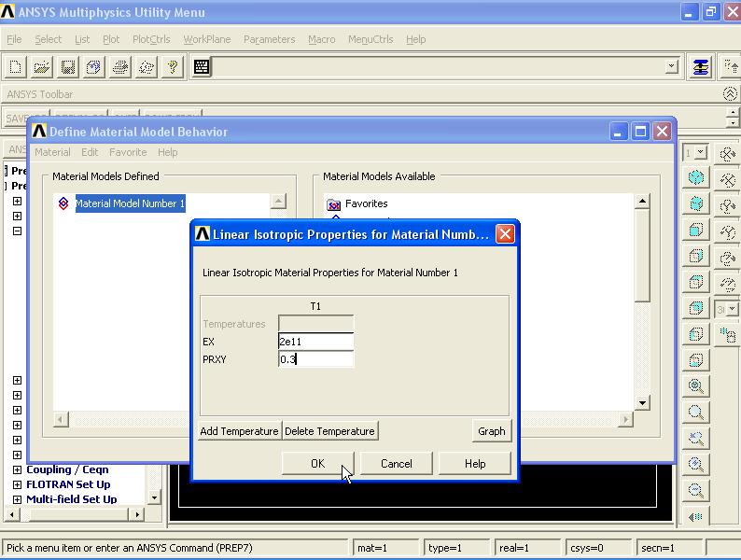Click the Material Models Available scroll-up arrow
This screenshot has width=741, height=560.
point(642,202)
